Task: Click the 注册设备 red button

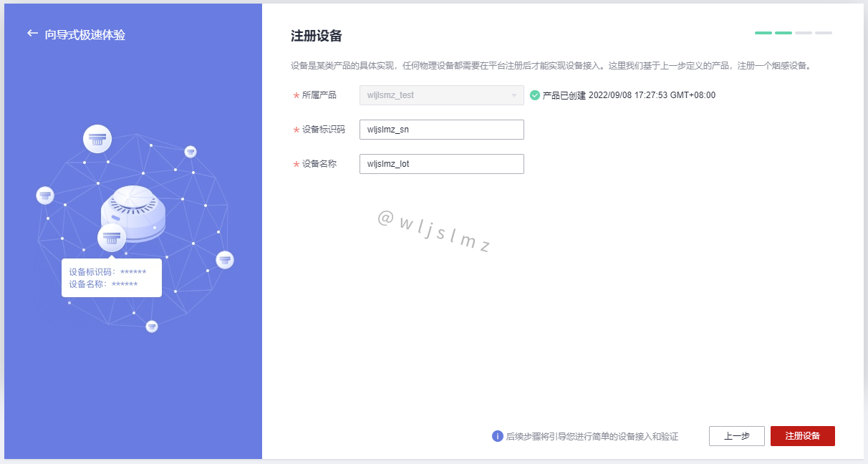Action: tap(803, 436)
